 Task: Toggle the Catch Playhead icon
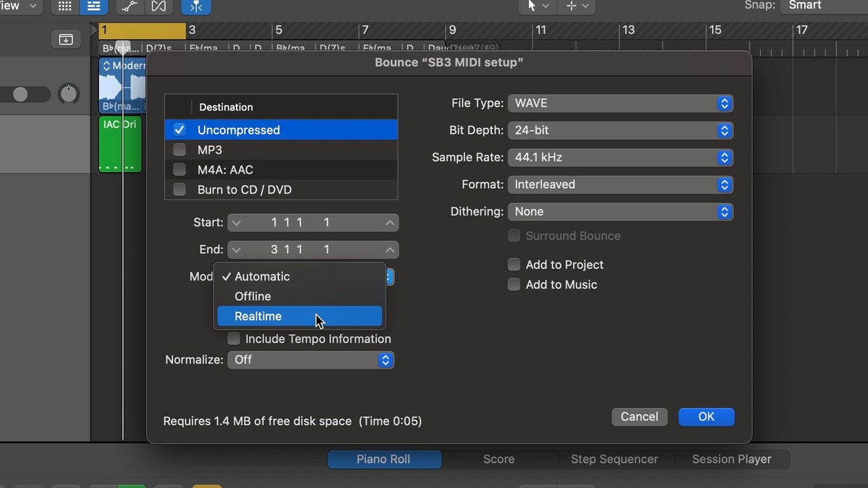[195, 7]
